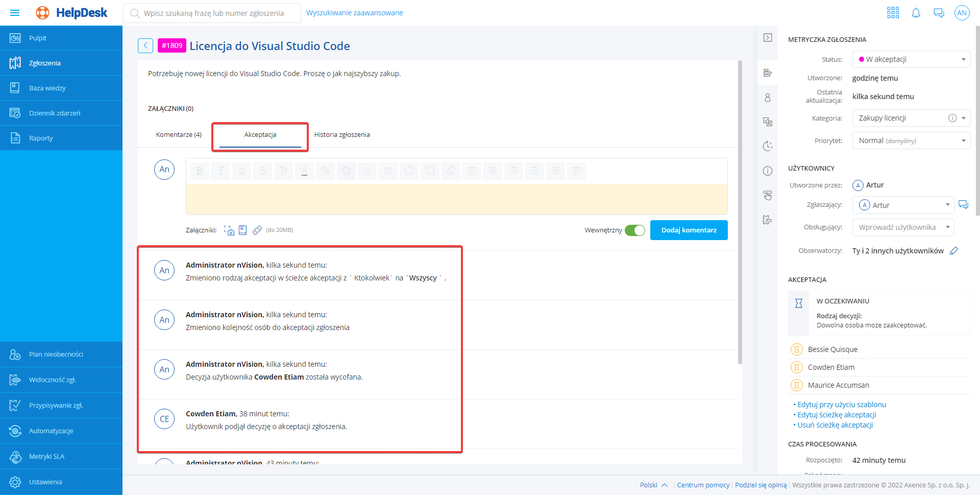Switch to Historia zgłoszenia tab
The width and height of the screenshot is (980, 495).
[342, 135]
